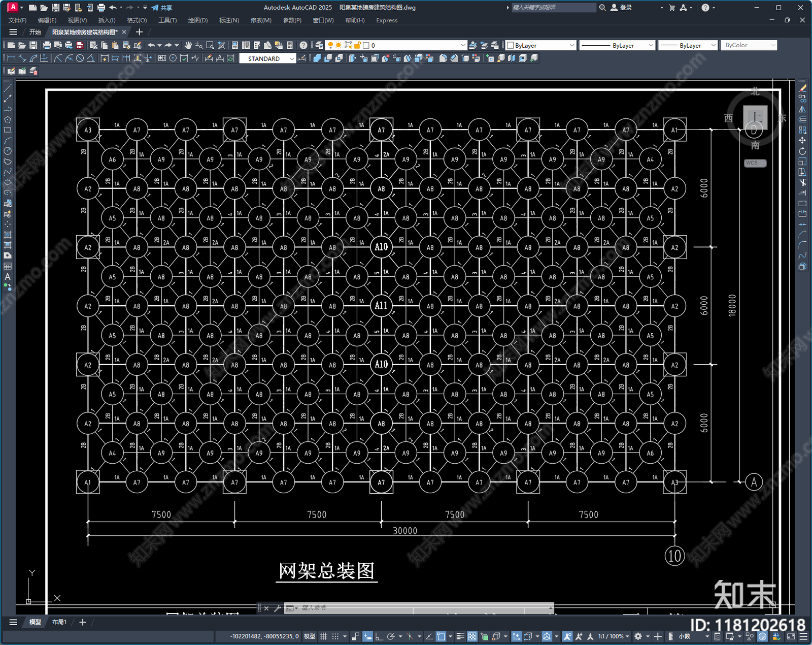Toggle lineweight display in status bar
Image resolution: width=812 pixels, height=645 pixels.
point(460,636)
